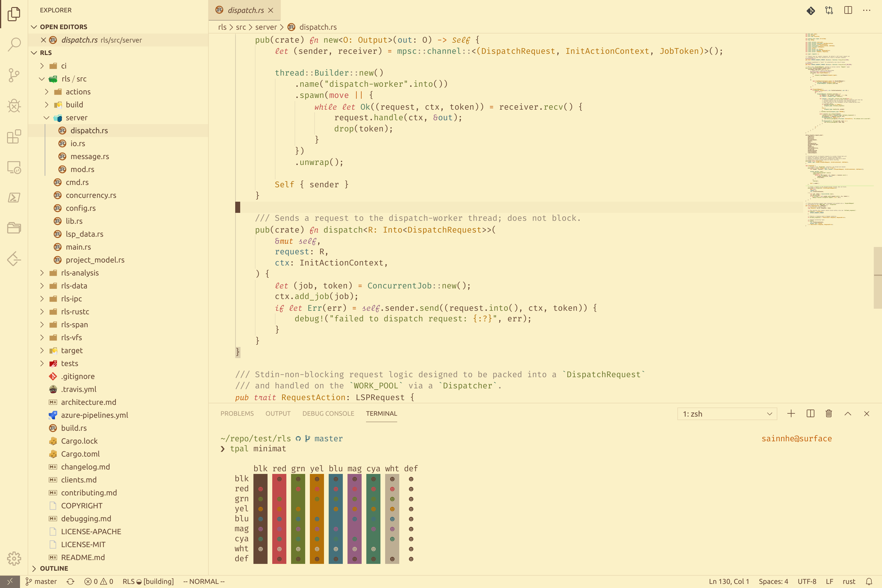Click the RLS building status item

click(148, 581)
